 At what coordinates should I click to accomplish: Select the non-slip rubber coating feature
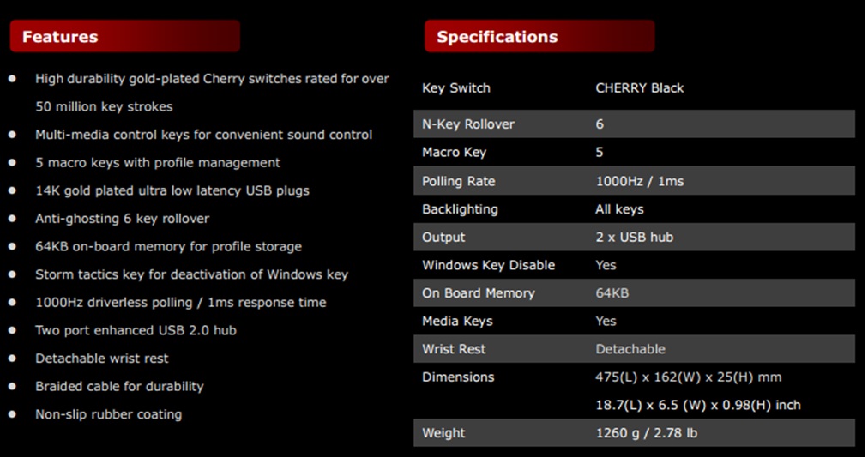click(108, 414)
